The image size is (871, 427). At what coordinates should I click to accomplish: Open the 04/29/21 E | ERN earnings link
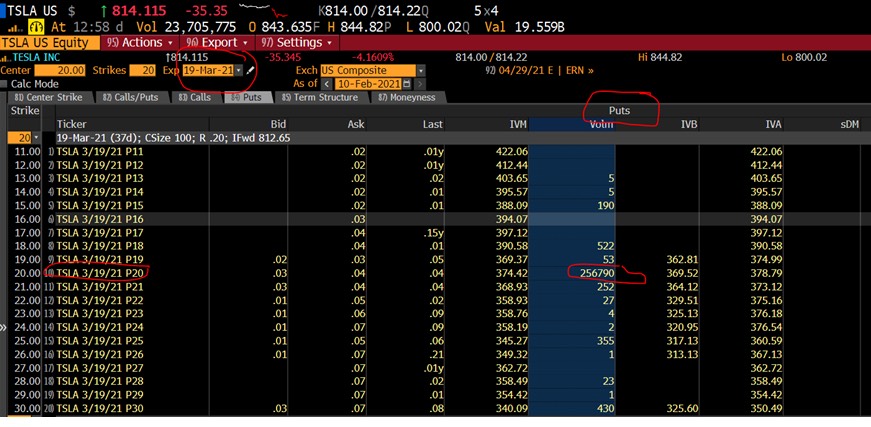(539, 71)
